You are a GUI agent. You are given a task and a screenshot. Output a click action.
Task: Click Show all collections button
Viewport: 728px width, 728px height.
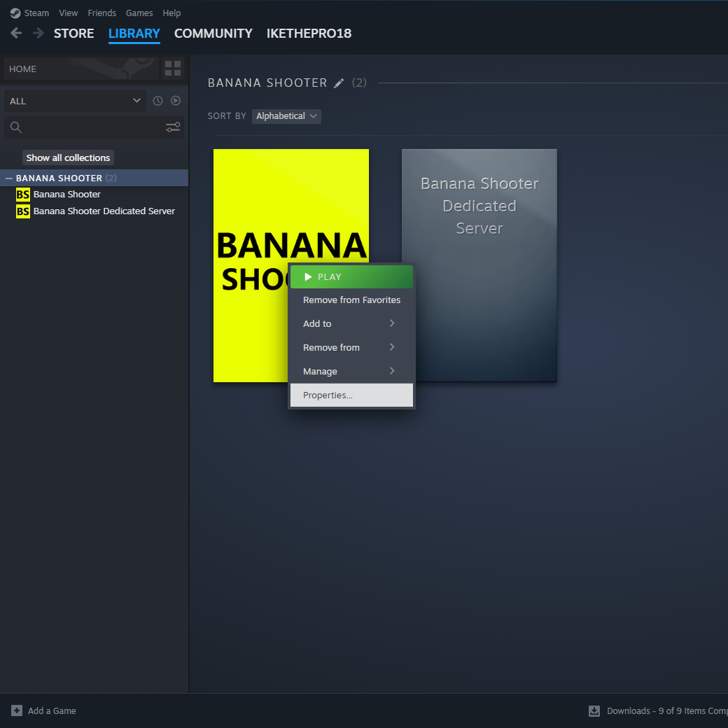tap(69, 158)
